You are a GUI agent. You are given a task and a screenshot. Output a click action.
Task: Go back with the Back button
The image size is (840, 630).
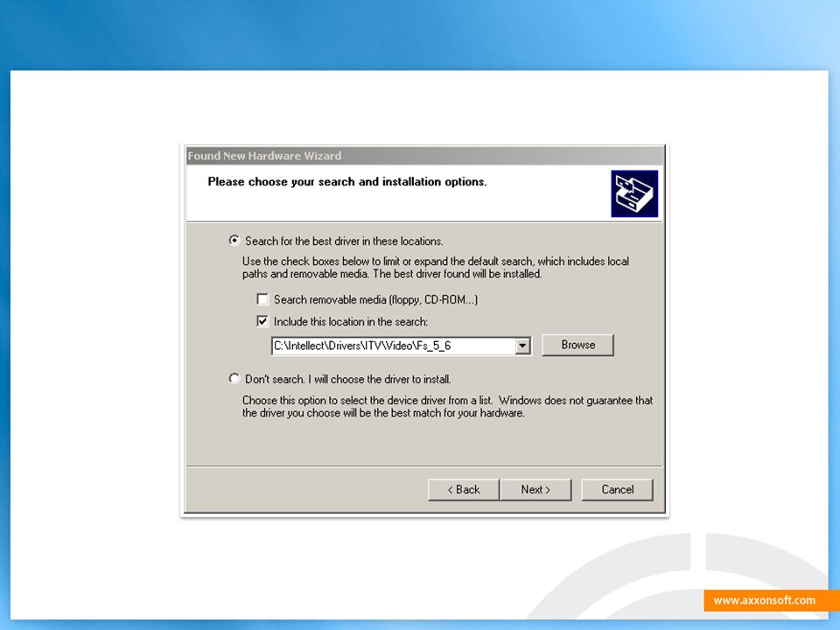pos(464,490)
